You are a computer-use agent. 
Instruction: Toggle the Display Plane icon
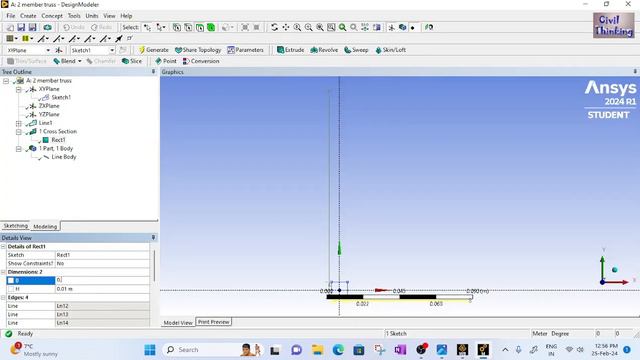tap(391, 27)
